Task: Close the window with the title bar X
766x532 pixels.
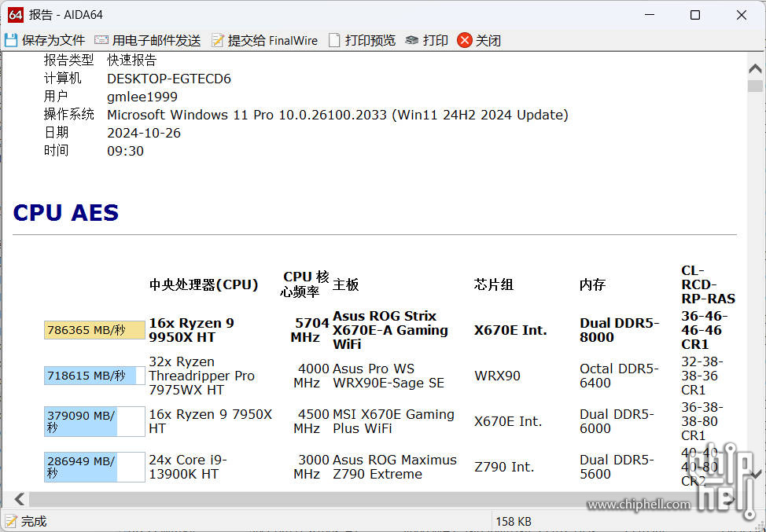Action: click(x=741, y=15)
